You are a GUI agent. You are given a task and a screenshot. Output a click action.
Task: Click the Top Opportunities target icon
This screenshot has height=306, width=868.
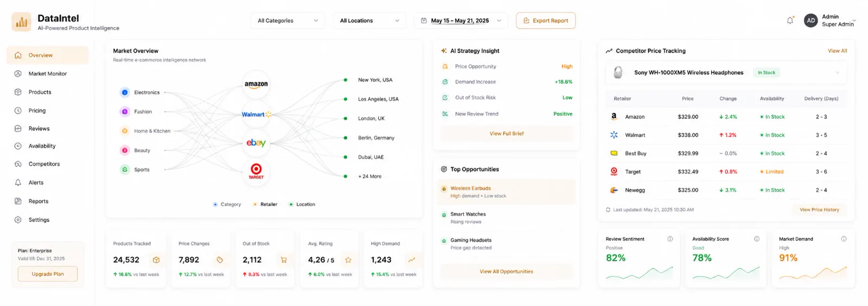point(444,169)
